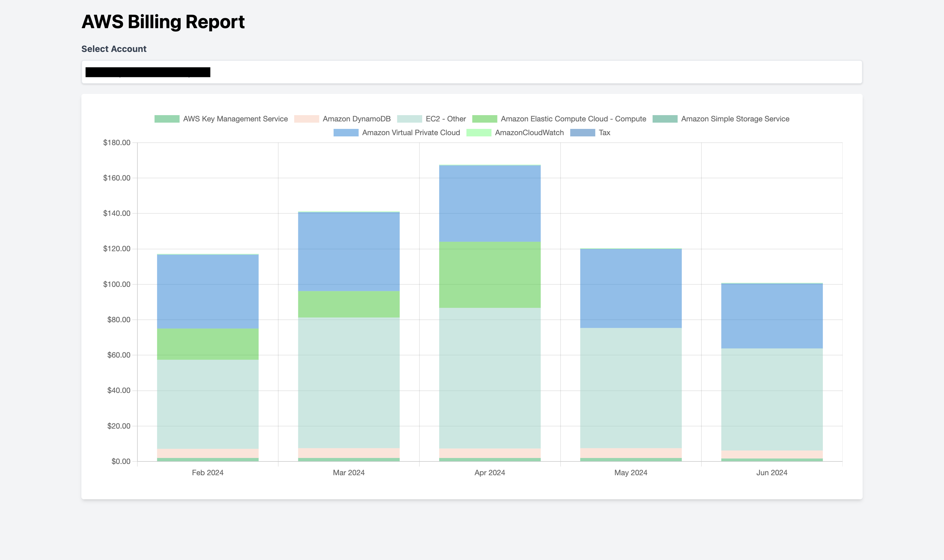Click the Compute segment in Mar 2024 bar

(348, 304)
